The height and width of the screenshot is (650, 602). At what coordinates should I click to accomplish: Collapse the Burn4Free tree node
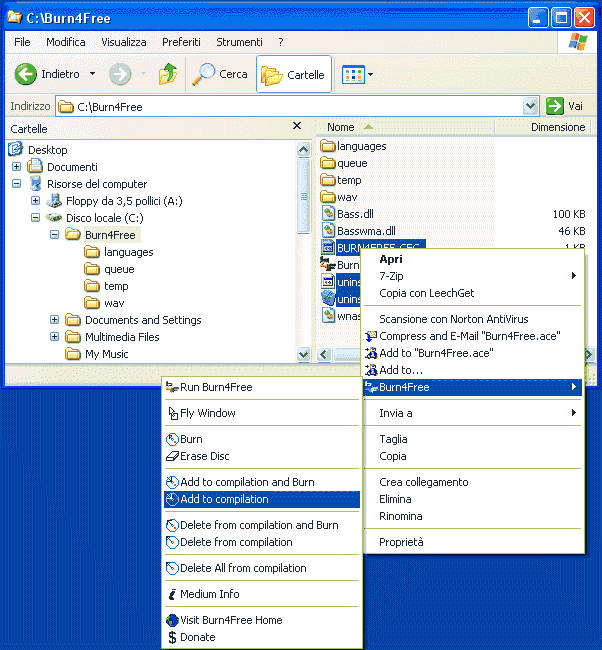(x=54, y=235)
